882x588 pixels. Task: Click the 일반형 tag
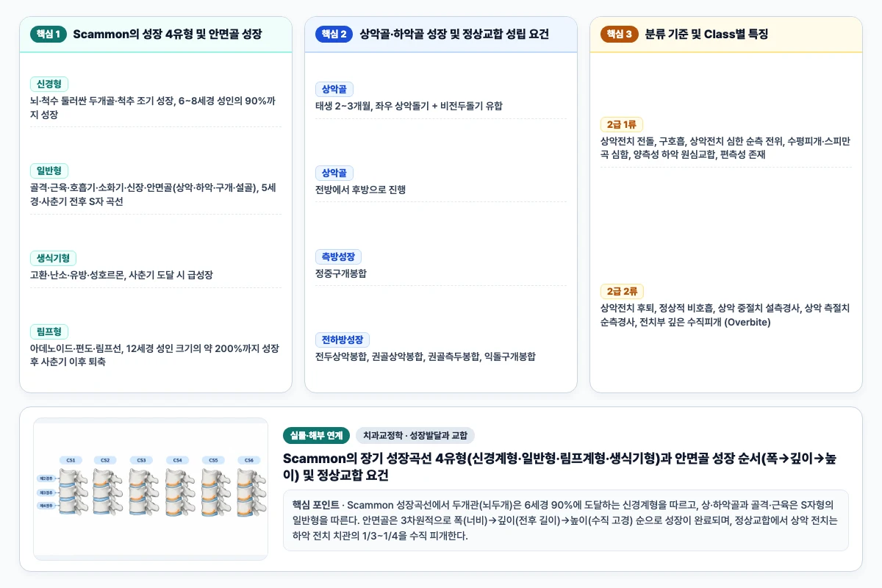(x=49, y=171)
